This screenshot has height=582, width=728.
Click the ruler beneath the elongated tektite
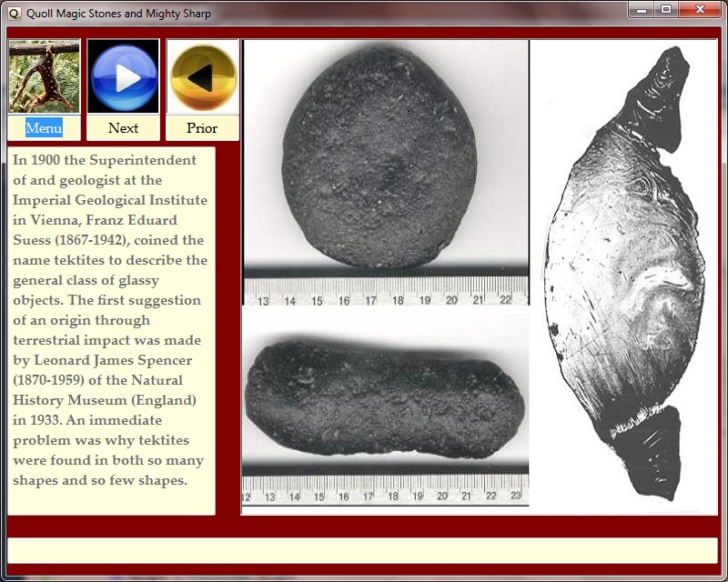[x=386, y=490]
